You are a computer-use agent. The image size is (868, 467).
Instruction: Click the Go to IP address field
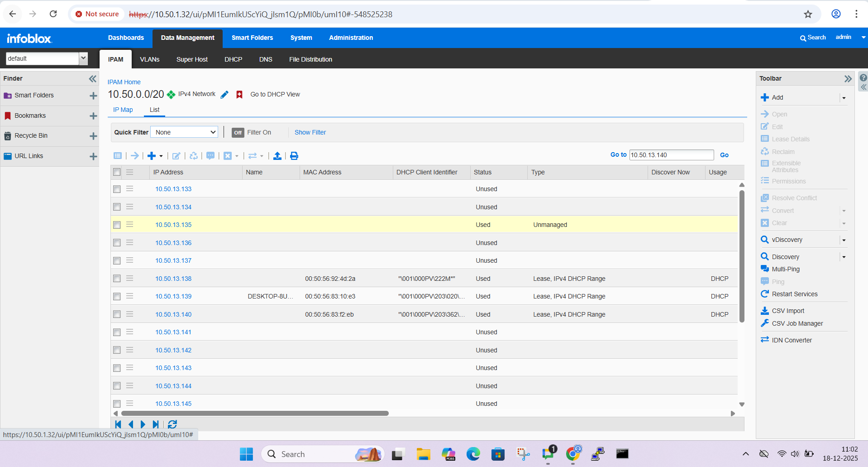(671, 155)
